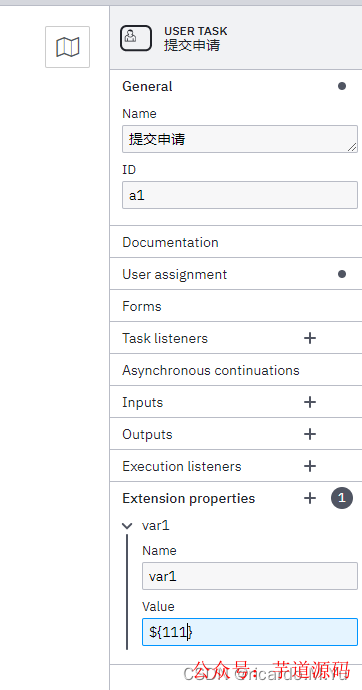Click the Value field with ${111}
The height and width of the screenshot is (690, 362).
click(x=249, y=632)
